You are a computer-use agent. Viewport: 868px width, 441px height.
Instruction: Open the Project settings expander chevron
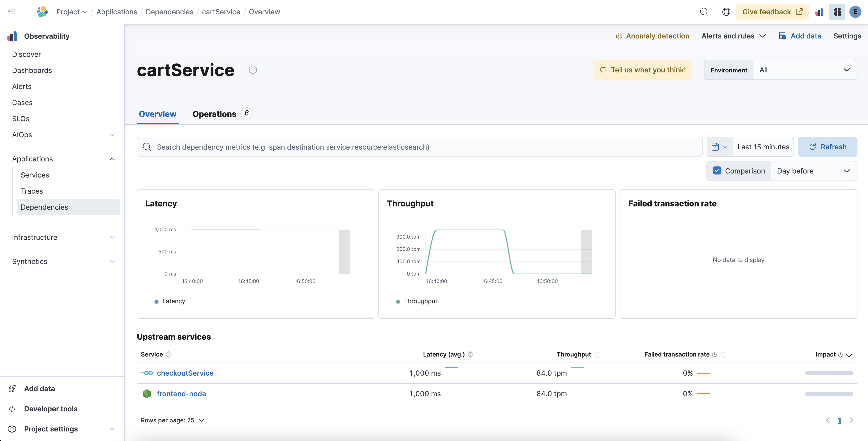tap(112, 429)
